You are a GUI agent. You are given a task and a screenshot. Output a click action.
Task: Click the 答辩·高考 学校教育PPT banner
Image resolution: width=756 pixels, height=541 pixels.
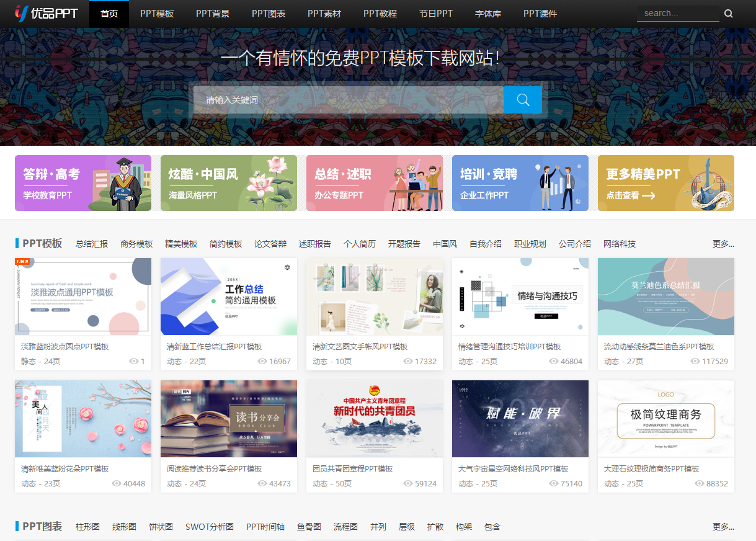point(82,183)
